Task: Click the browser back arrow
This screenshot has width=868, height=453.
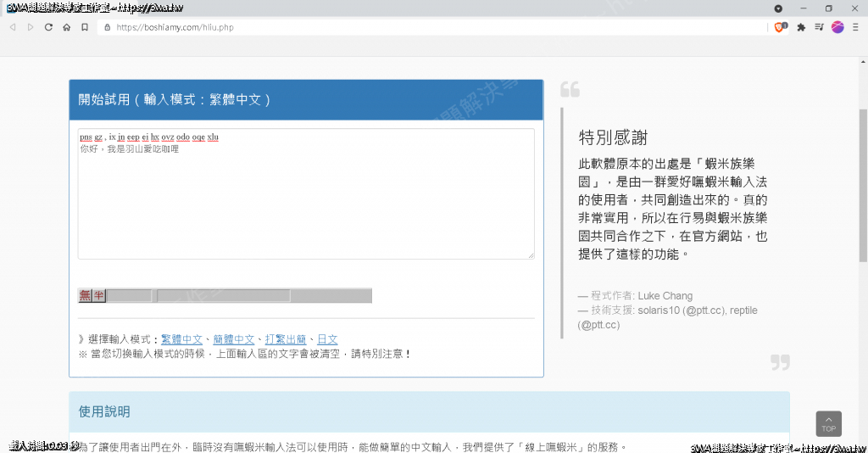Action: point(13,27)
